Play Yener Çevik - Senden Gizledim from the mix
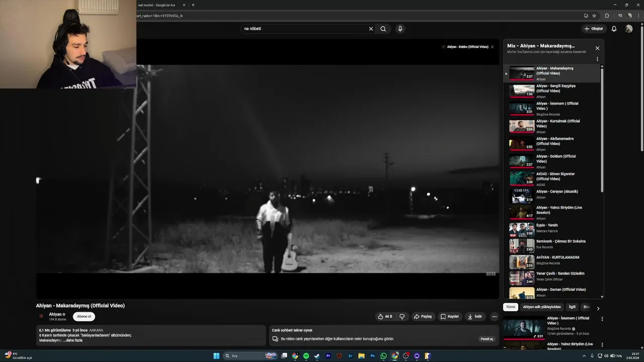The width and height of the screenshot is (644, 362). (552, 277)
